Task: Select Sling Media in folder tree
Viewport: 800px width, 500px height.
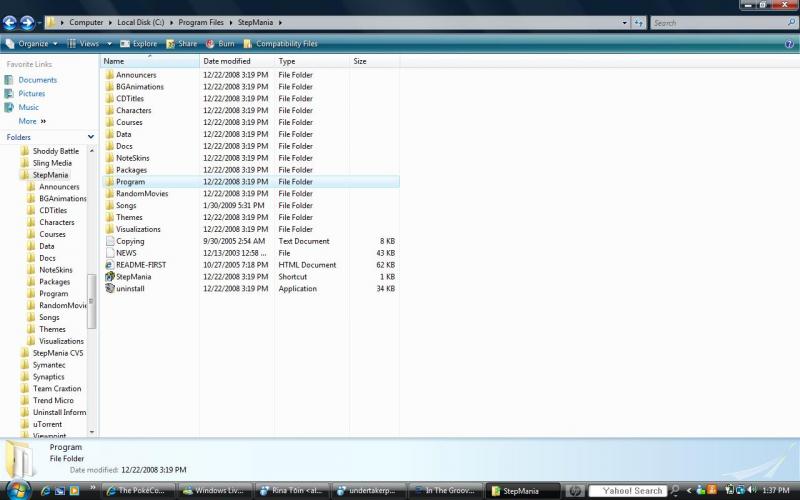Action: [52, 163]
